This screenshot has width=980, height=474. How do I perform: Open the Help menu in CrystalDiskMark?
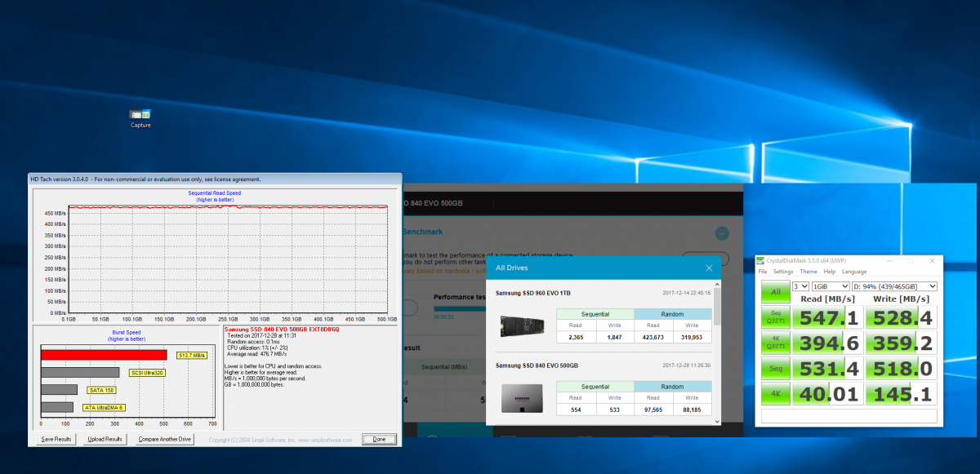point(830,272)
